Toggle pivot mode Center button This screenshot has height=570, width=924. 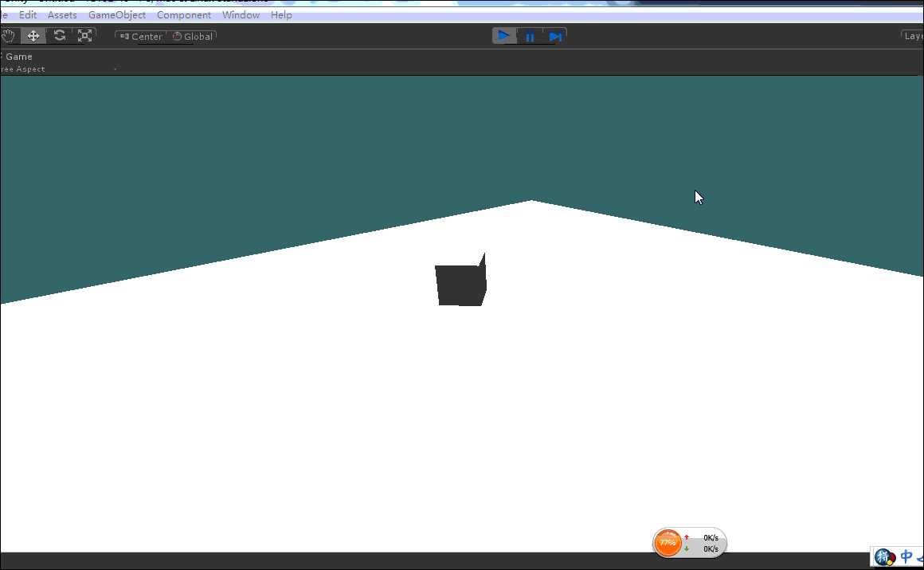point(141,37)
